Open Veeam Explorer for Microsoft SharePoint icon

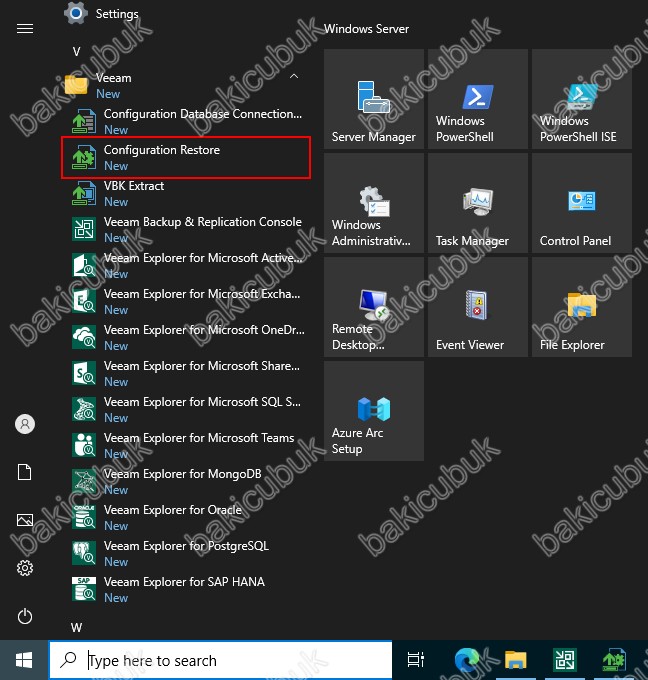coord(84,373)
